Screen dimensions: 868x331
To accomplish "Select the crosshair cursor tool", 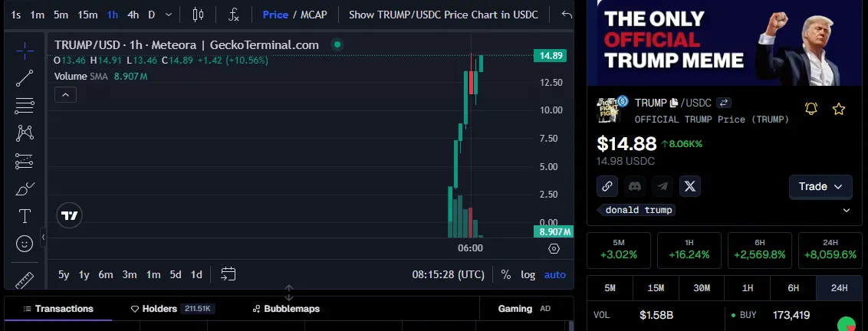I will pos(25,51).
